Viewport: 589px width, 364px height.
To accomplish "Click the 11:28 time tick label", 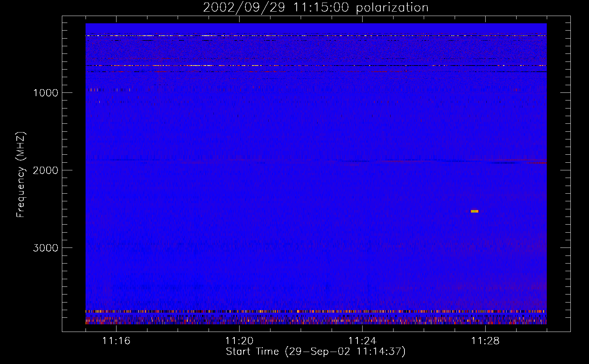I will [x=485, y=341].
